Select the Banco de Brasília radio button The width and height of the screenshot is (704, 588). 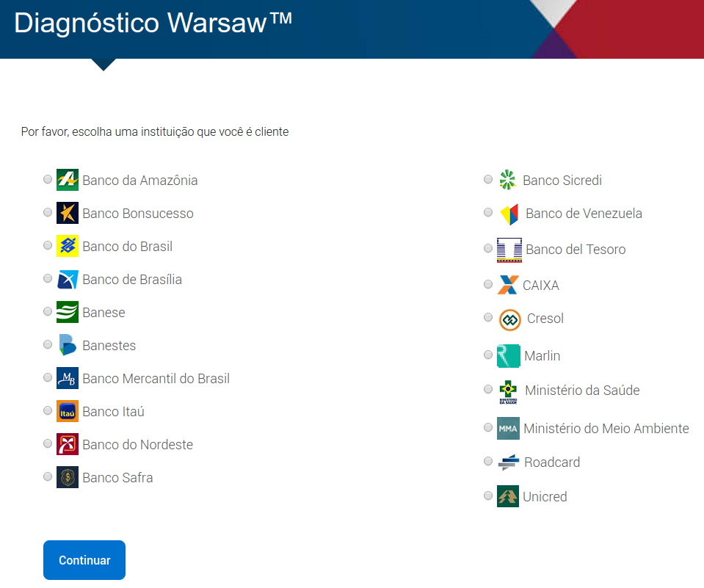click(x=48, y=278)
